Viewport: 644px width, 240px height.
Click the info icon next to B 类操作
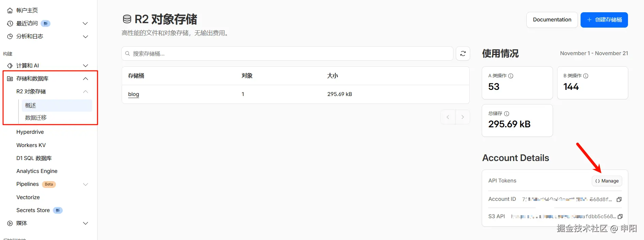click(x=586, y=76)
